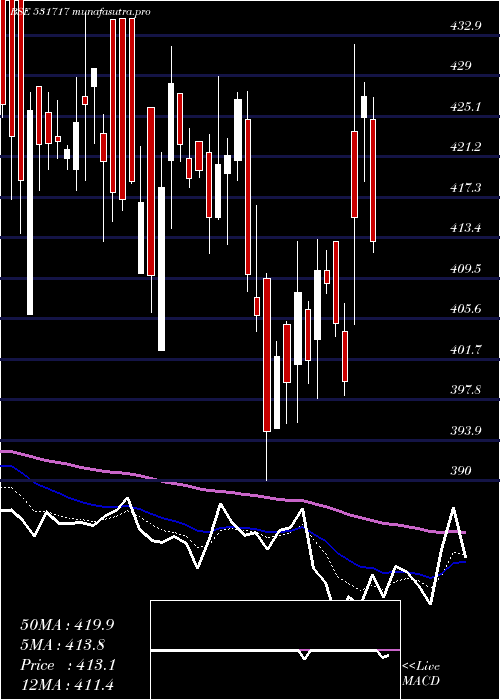Click the 401.7 price axis label

466,350
